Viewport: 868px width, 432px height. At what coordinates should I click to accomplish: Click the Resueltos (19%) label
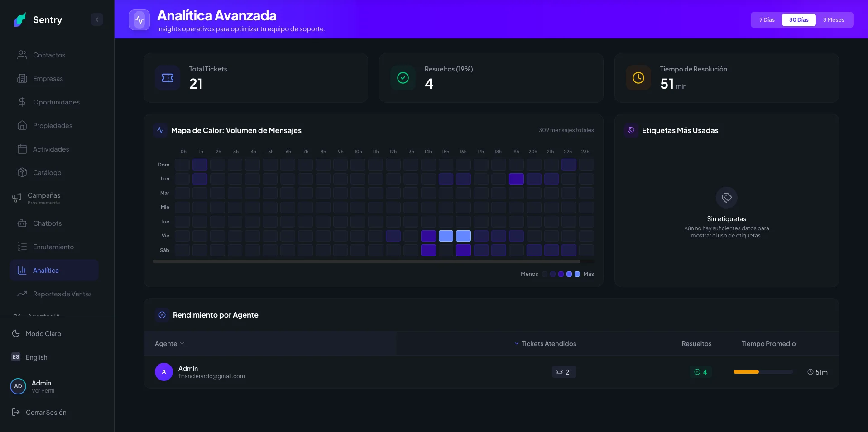click(449, 69)
